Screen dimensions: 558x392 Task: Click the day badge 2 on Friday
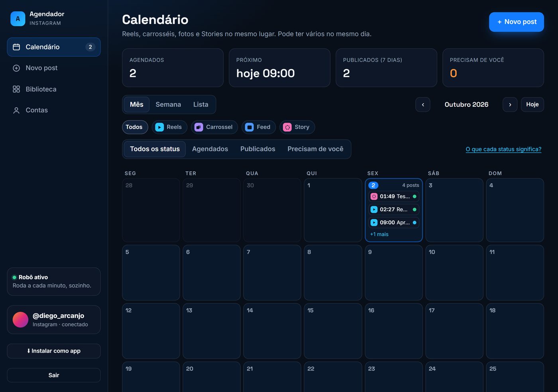pos(373,185)
